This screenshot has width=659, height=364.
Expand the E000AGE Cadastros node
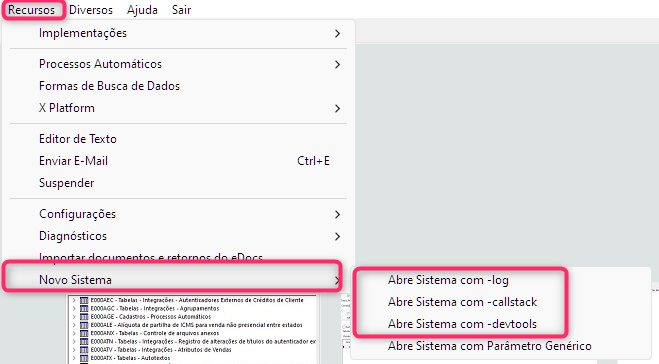tap(74, 317)
